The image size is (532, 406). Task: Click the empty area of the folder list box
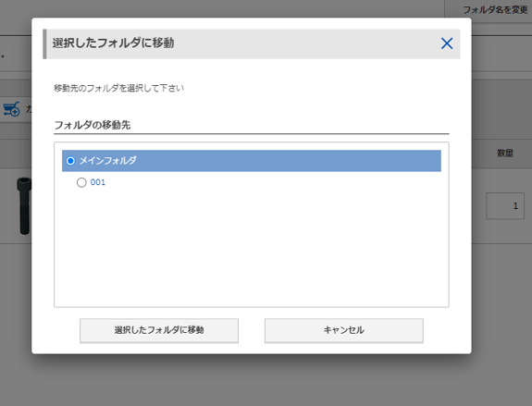252,248
